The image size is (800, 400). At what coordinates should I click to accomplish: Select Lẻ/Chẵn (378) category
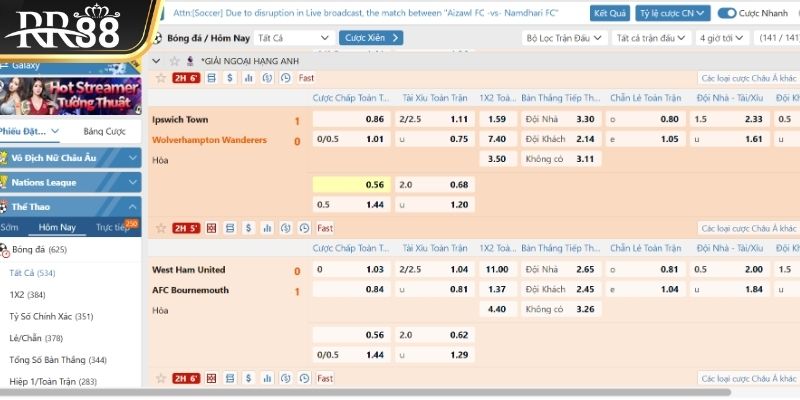36,338
